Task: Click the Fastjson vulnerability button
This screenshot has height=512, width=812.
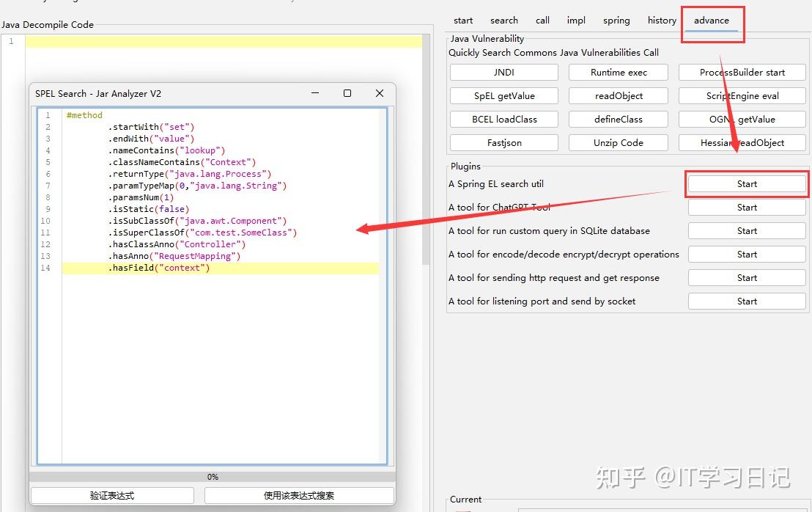Action: coord(504,142)
